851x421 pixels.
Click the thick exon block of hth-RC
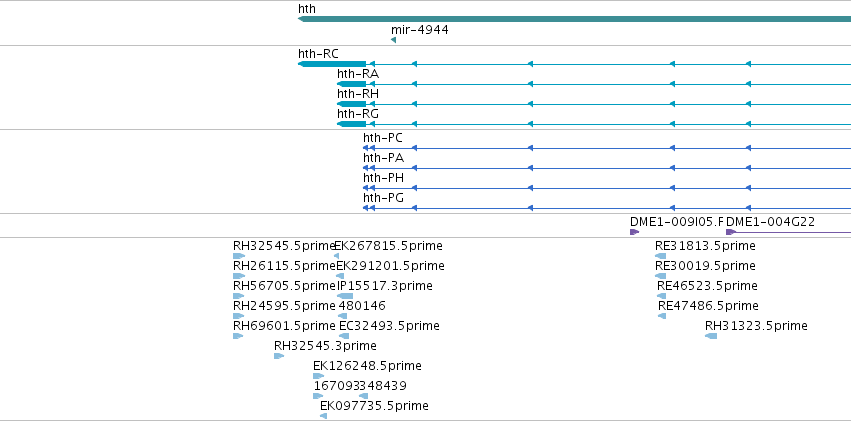coord(332,64)
